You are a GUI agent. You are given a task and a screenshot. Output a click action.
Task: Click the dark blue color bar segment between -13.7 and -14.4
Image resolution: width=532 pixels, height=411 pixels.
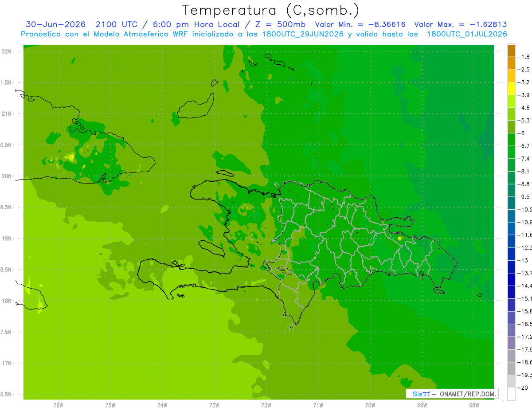[x=511, y=279]
